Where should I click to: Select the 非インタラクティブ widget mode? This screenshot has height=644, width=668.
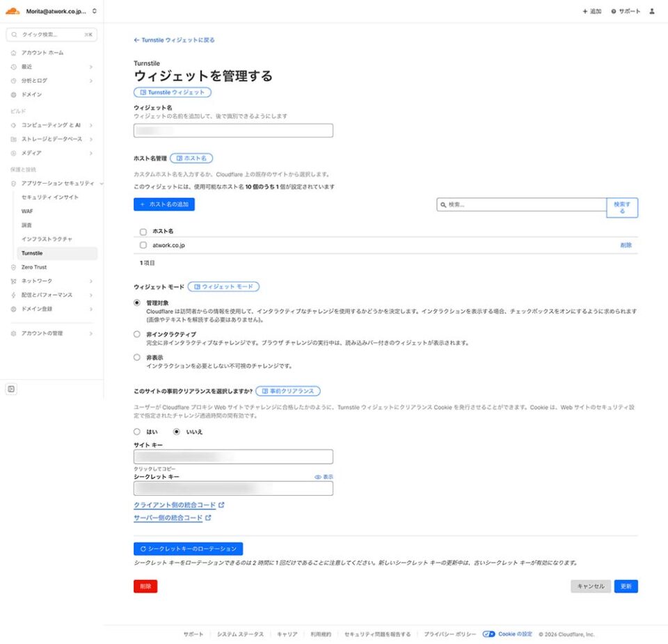(x=137, y=335)
